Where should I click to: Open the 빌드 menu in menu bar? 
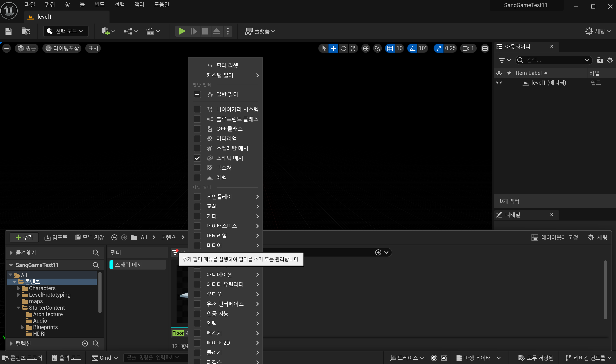tap(100, 4)
